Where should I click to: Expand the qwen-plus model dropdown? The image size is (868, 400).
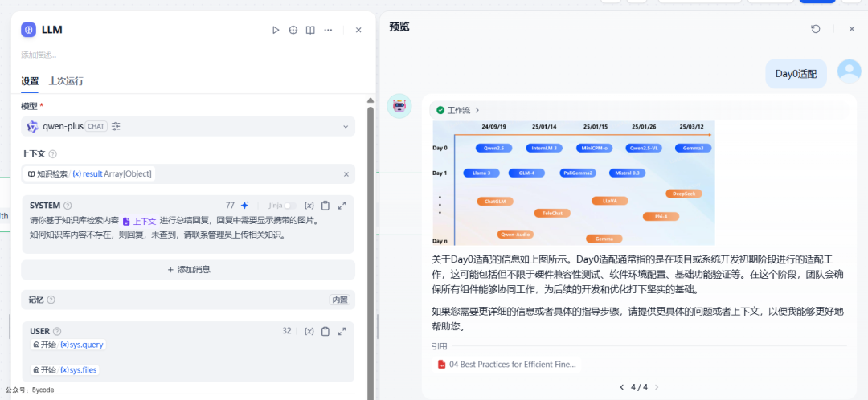tap(346, 127)
